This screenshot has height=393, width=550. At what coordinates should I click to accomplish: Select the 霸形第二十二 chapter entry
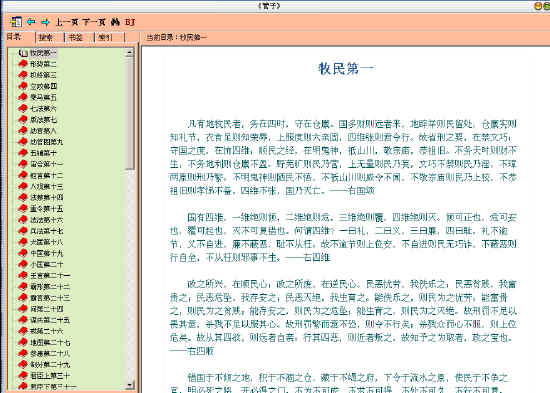pos(50,287)
